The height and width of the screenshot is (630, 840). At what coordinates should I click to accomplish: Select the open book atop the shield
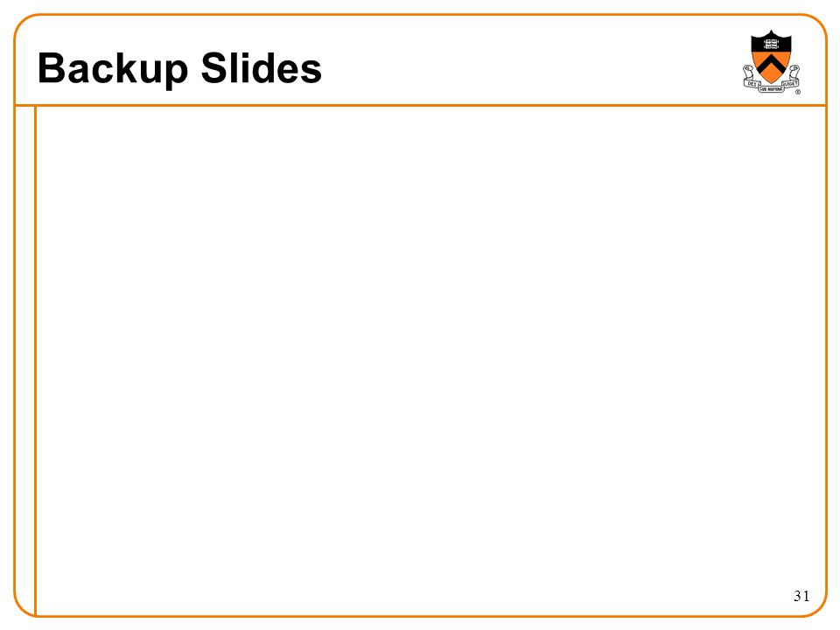click(771, 44)
